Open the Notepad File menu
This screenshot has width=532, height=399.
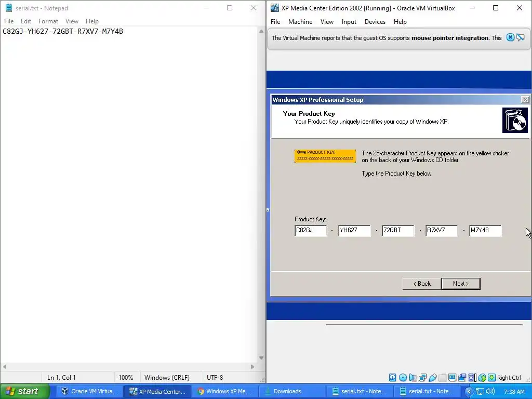[x=9, y=21]
